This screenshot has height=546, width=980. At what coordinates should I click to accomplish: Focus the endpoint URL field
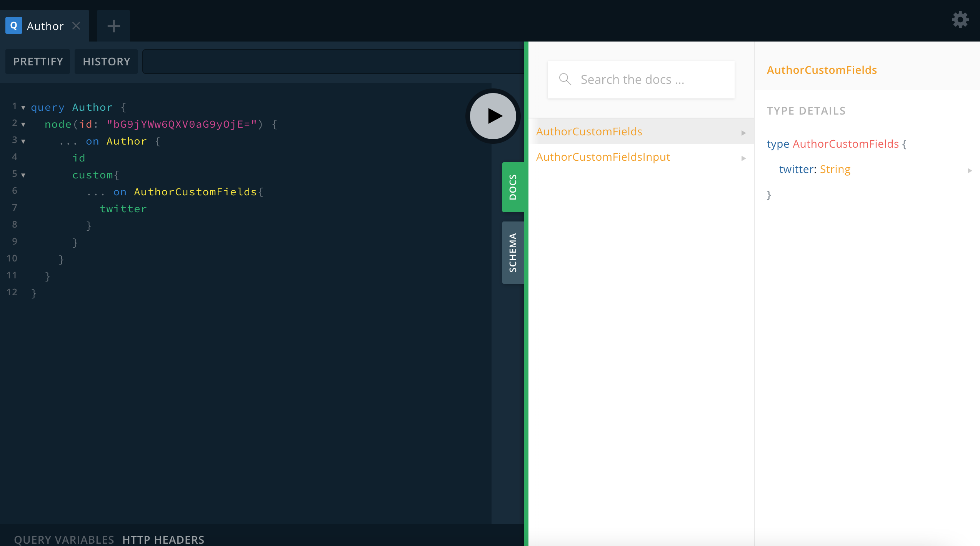[333, 62]
